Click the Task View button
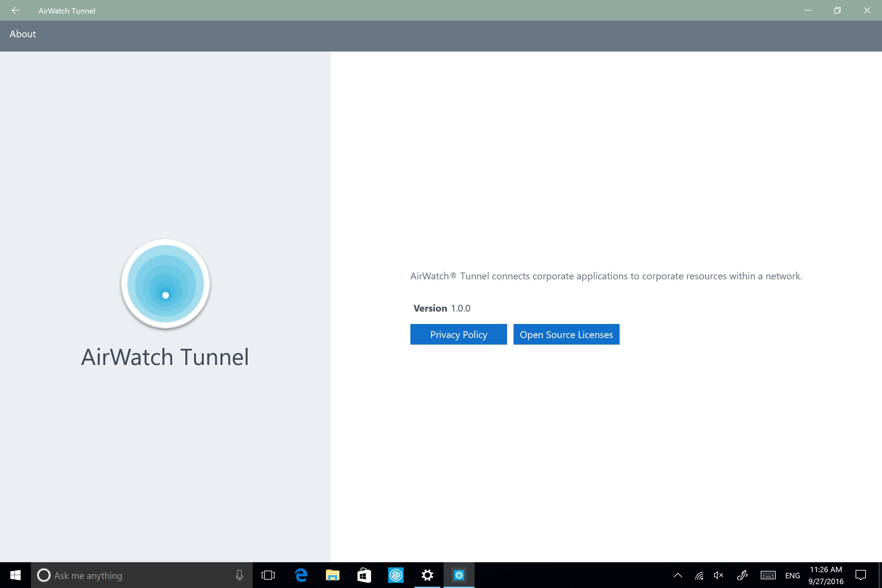 coord(268,575)
